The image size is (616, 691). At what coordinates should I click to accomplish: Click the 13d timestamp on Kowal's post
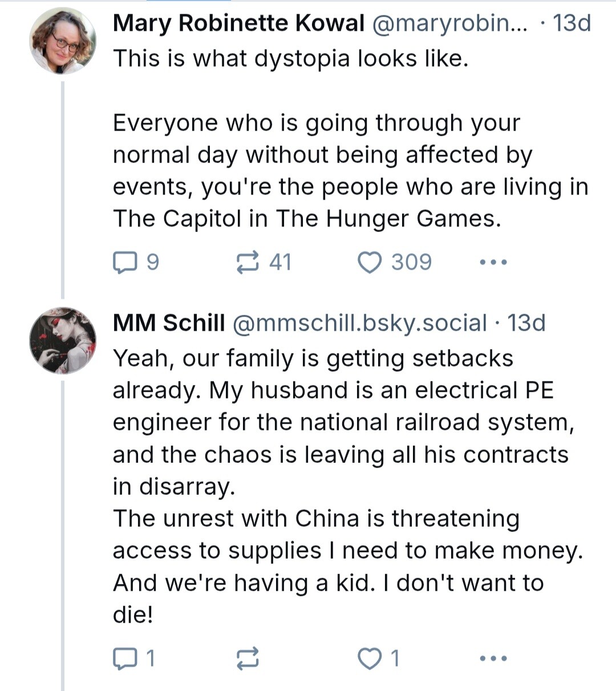click(572, 23)
